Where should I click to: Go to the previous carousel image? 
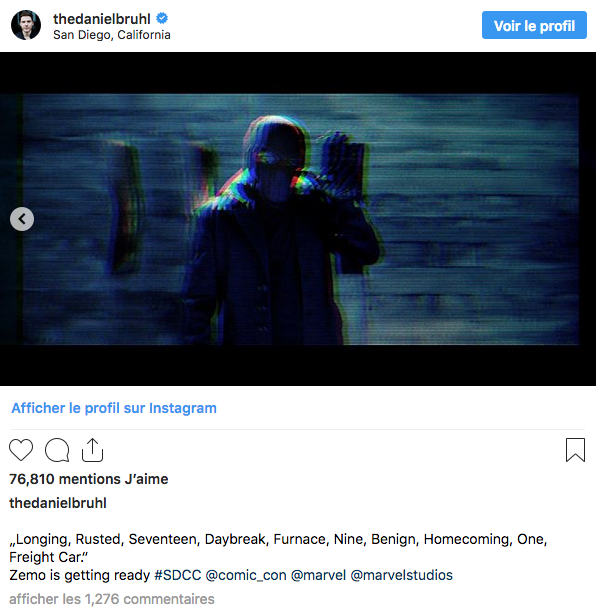click(x=22, y=219)
